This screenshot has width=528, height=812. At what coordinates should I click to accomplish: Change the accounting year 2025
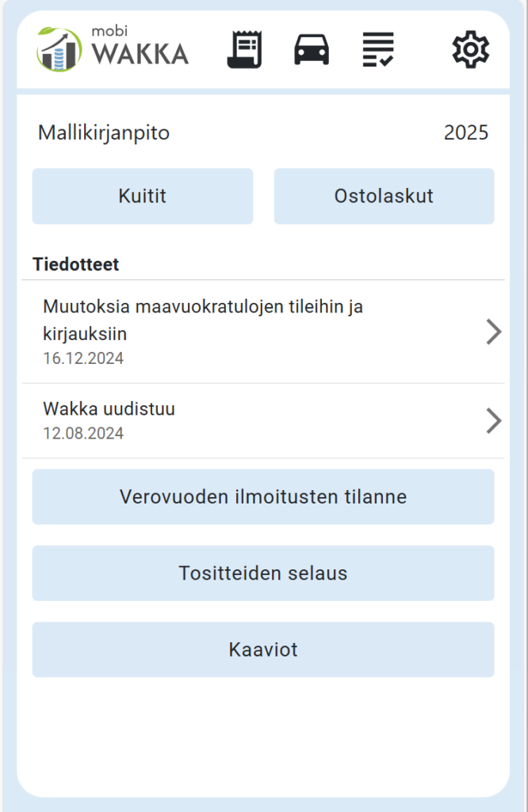[x=466, y=133]
